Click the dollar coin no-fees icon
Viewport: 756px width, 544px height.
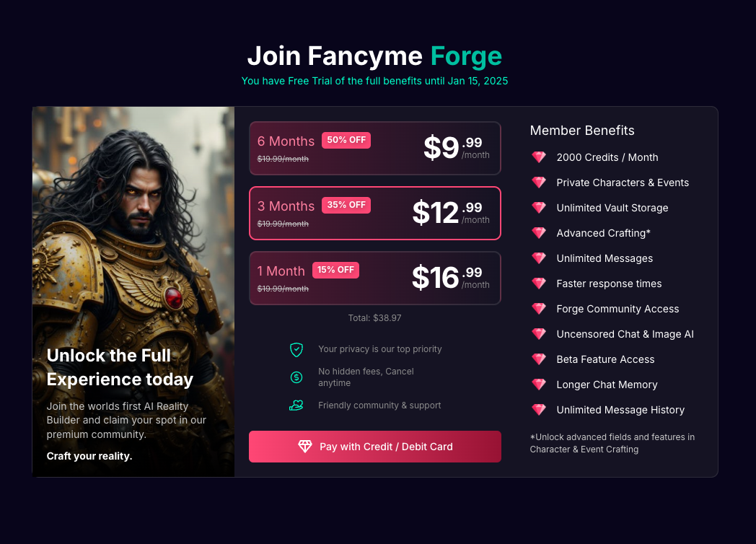point(296,377)
